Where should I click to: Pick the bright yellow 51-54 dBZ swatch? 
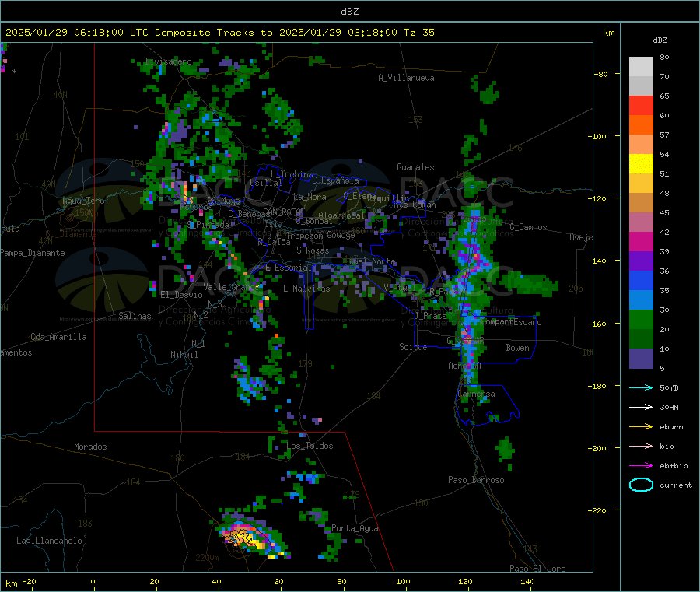(x=641, y=164)
